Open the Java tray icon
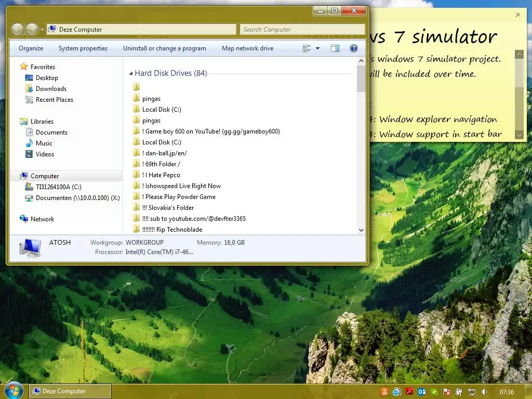 (384, 392)
